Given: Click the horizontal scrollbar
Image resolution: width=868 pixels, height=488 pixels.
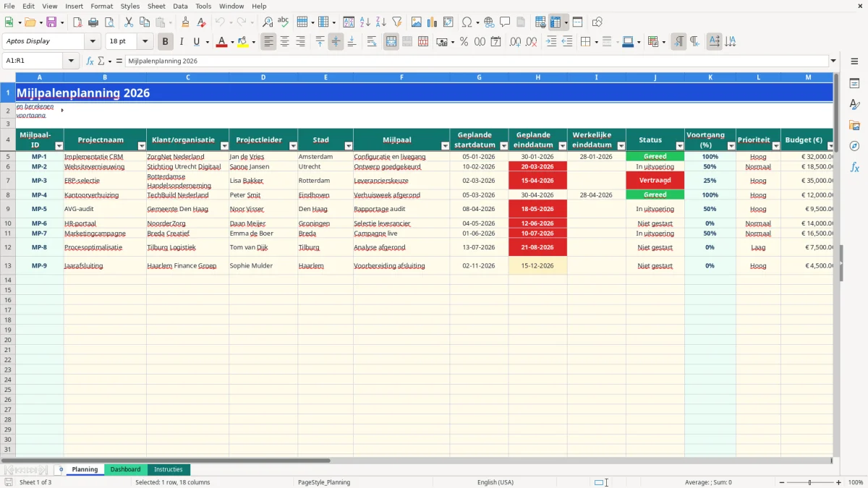Looking at the screenshot, I should click(x=166, y=460).
